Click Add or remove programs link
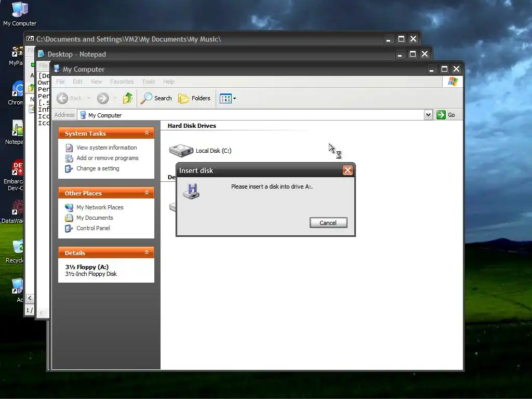 [107, 158]
